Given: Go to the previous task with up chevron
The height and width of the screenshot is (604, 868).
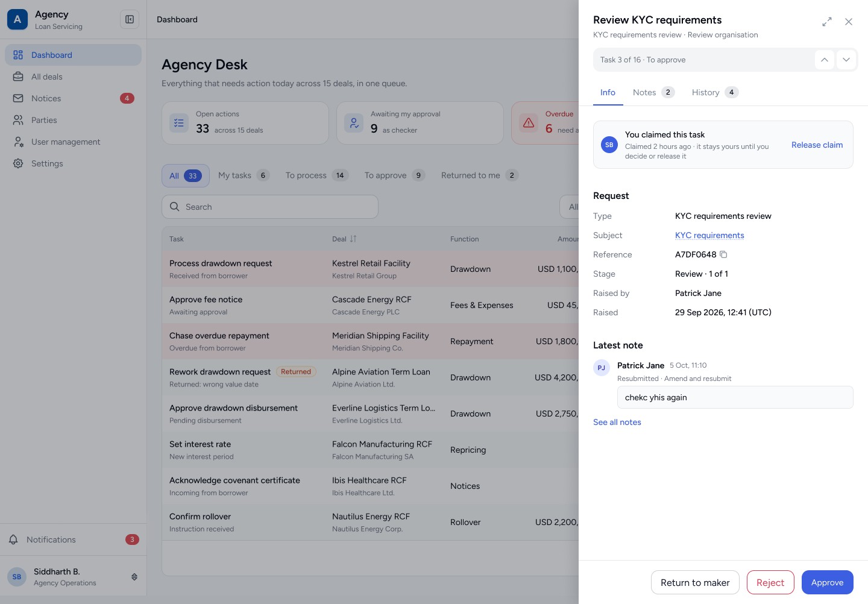Looking at the screenshot, I should click(825, 60).
